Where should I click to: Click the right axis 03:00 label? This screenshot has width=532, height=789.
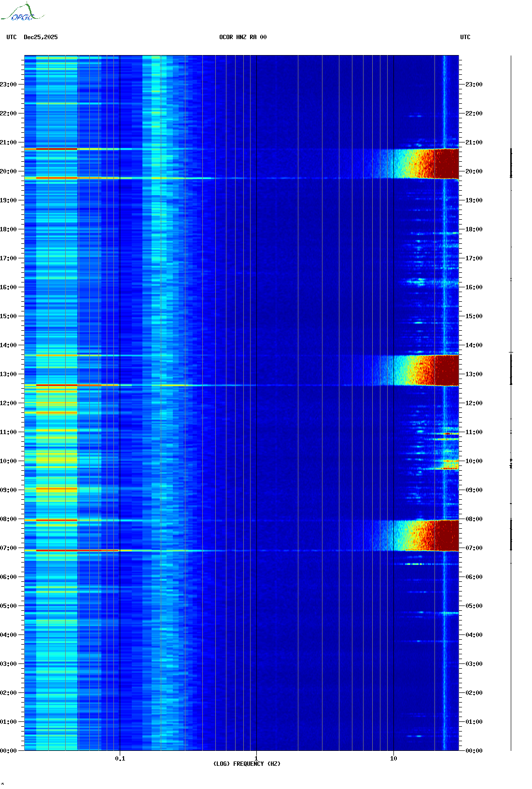pos(474,664)
